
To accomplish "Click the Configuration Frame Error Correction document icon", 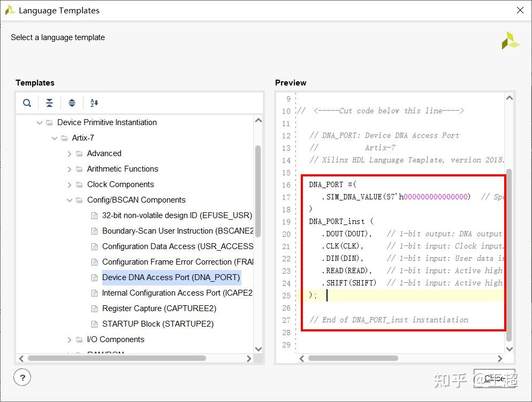I will pos(95,262).
